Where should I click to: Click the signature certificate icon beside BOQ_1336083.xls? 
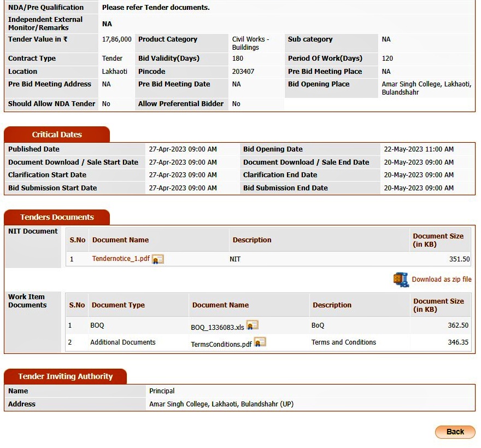click(x=253, y=325)
